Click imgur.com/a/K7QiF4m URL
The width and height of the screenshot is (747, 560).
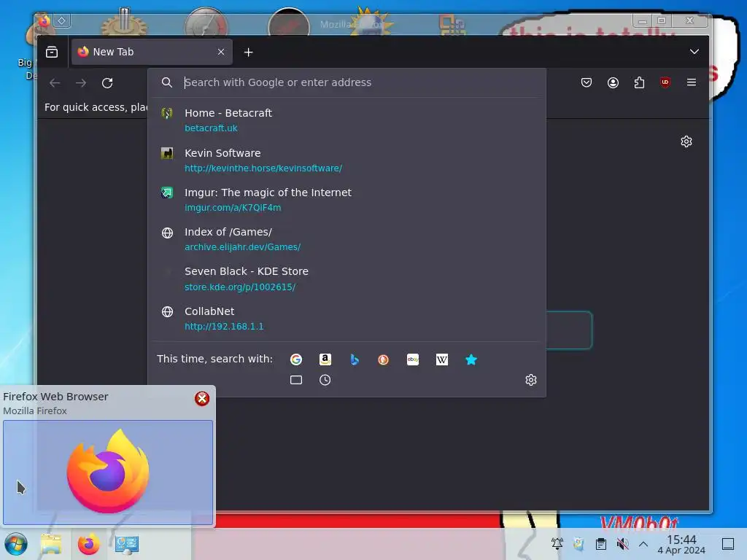coord(233,208)
